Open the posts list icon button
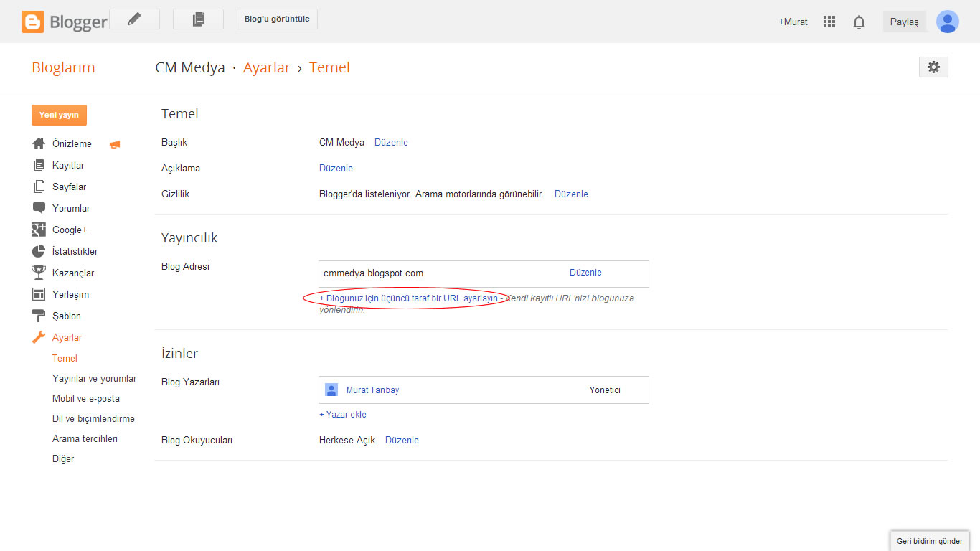 click(x=198, y=19)
